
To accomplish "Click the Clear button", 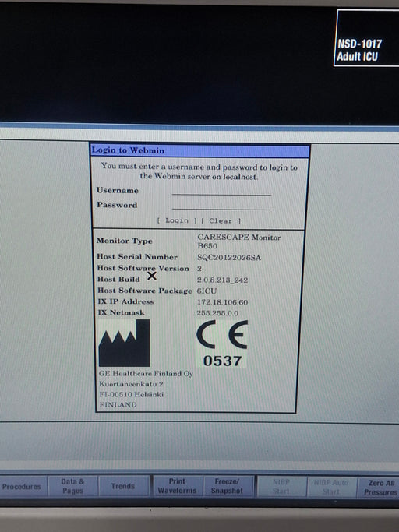I will pos(221,221).
